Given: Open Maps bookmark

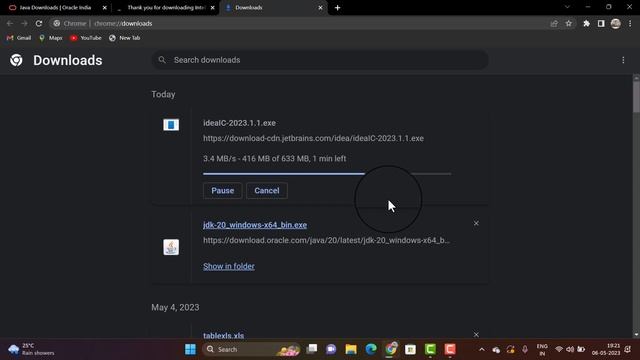Looking at the screenshot, I should (x=51, y=38).
